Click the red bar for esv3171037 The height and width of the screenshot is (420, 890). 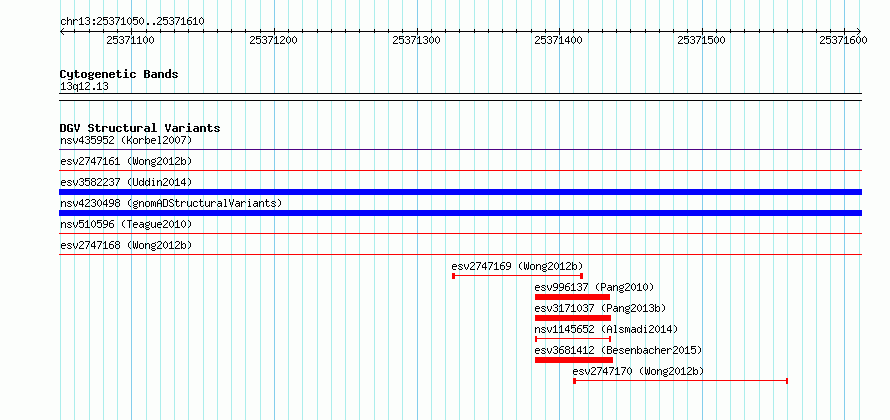pos(573,318)
